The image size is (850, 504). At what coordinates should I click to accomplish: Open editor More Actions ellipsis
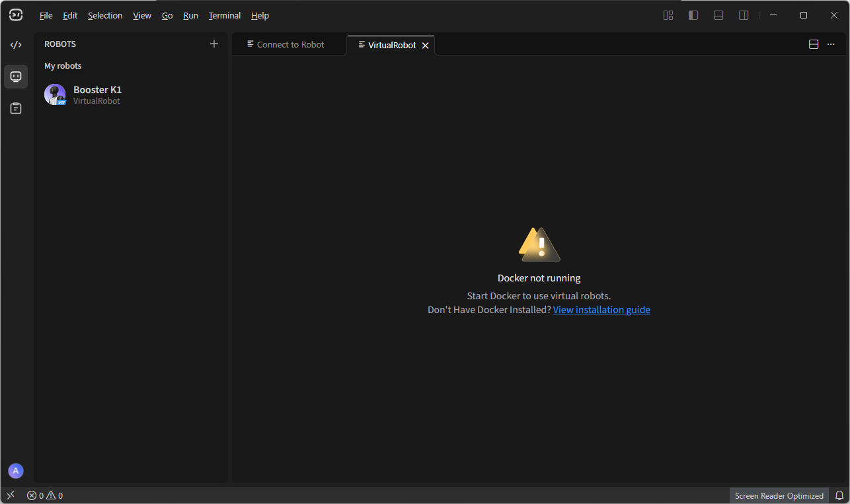831,44
